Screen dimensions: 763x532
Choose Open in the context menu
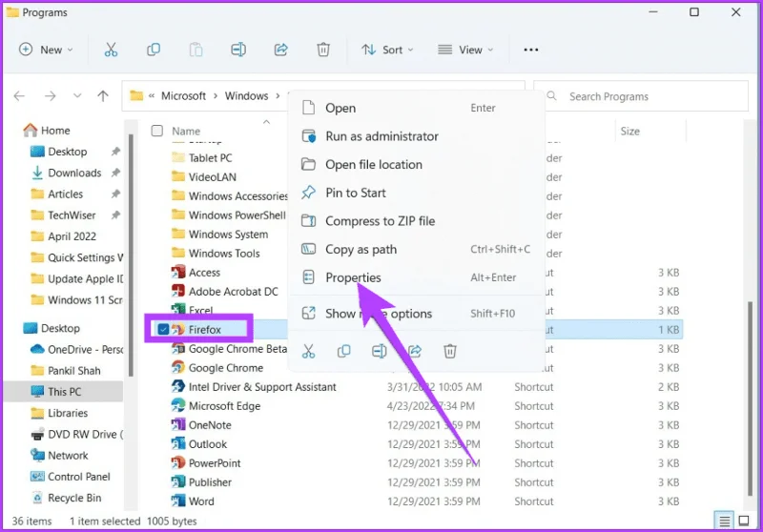point(416,108)
